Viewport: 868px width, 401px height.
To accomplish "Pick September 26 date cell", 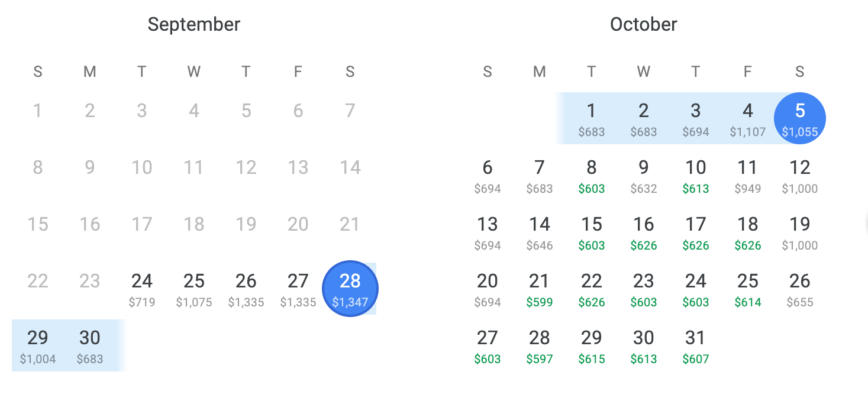I will (x=246, y=289).
